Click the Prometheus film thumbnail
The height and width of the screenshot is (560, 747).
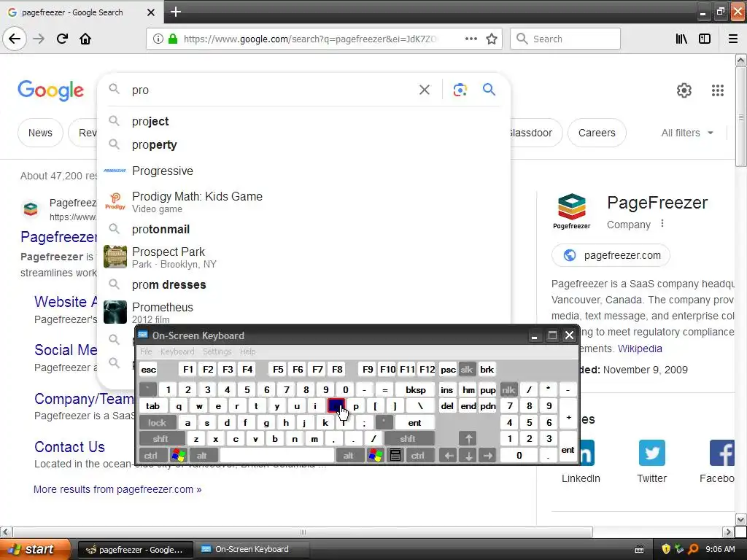click(x=115, y=312)
